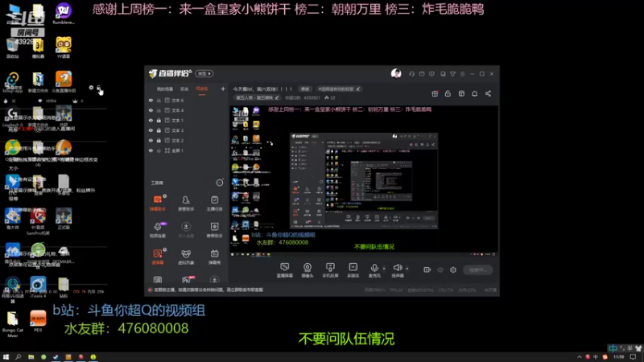
Task: Hide the 文本 2 layer
Action: [151, 140]
